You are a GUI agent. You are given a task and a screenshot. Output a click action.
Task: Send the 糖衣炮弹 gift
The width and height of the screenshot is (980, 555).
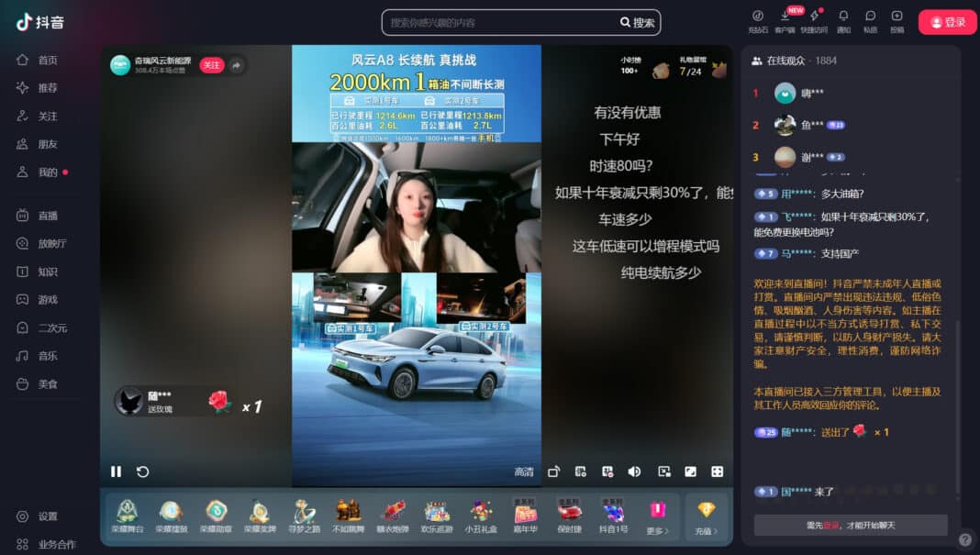tap(393, 516)
